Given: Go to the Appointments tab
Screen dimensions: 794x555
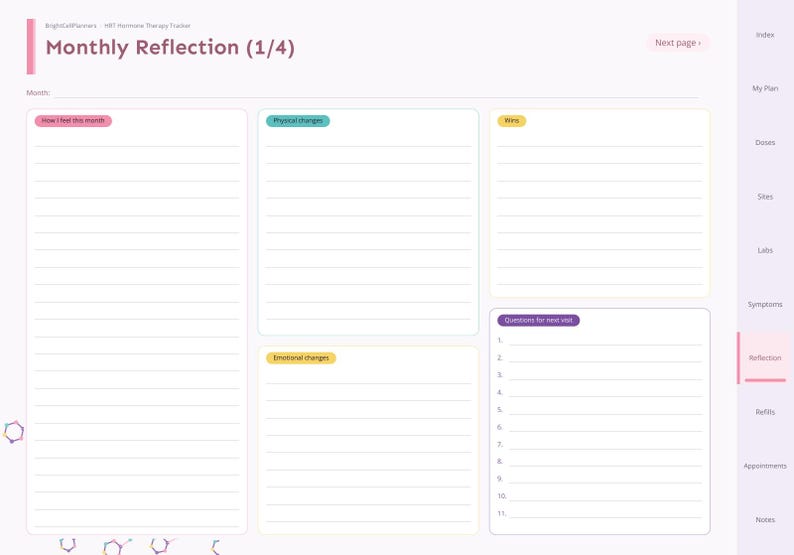Looking at the screenshot, I should click(x=765, y=466).
